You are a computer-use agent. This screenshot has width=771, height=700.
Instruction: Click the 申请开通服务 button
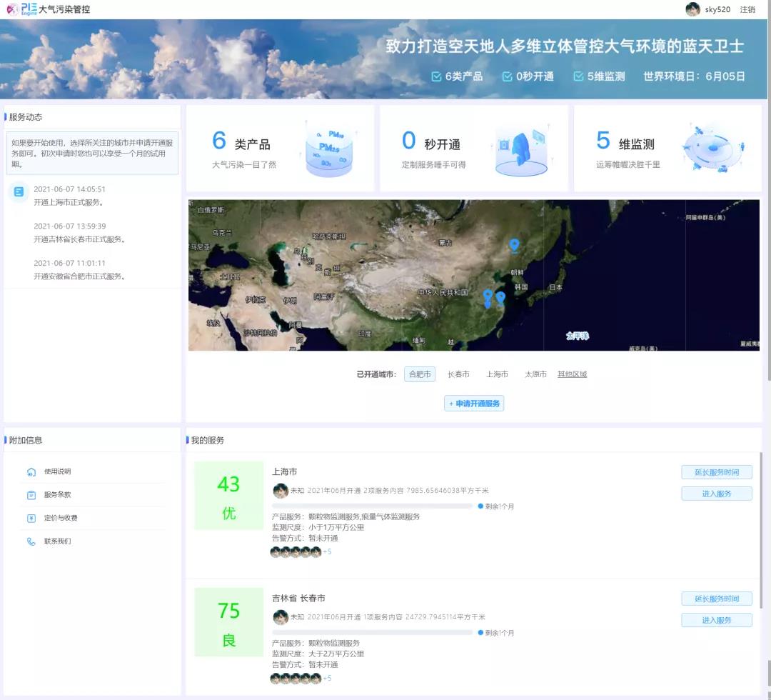tap(474, 403)
